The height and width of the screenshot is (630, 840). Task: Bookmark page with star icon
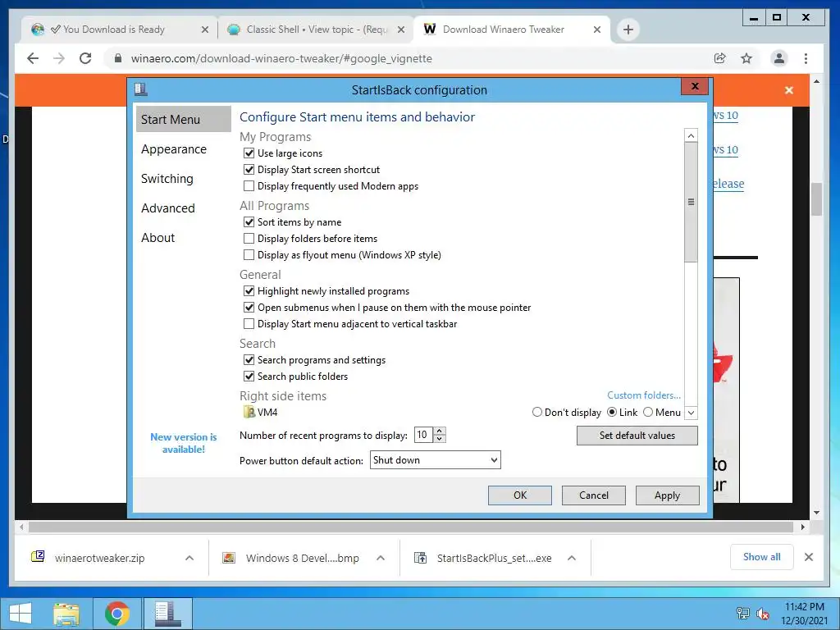click(746, 58)
